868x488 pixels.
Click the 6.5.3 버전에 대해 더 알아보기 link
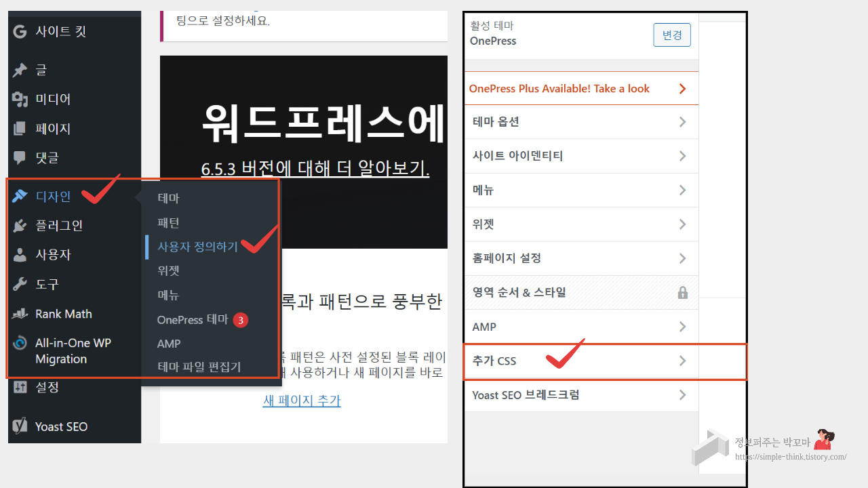[x=315, y=168]
